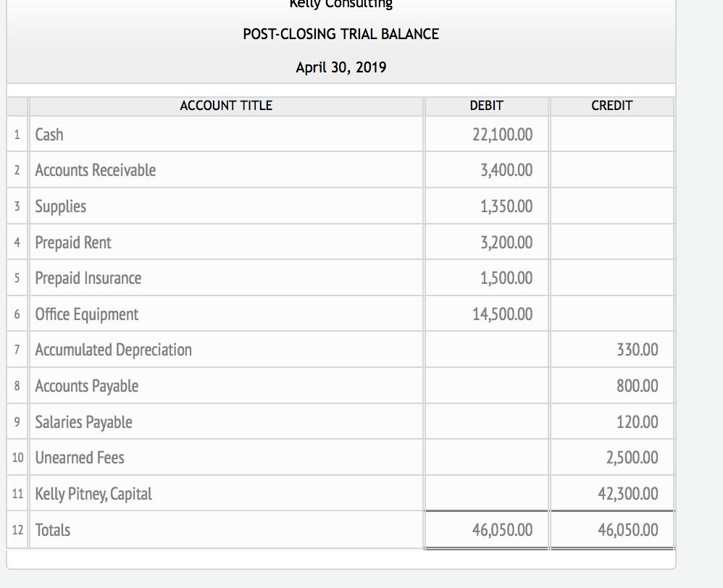Click the Prepaid Insurance debit 1,500.00
Screen dimensions: 723x588
click(x=506, y=278)
